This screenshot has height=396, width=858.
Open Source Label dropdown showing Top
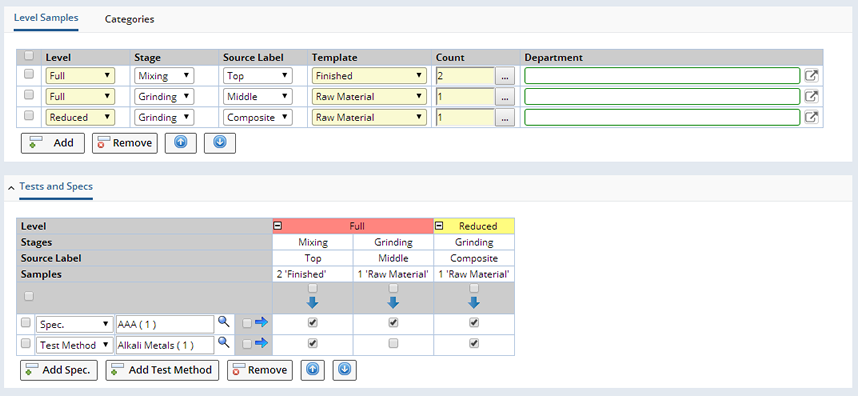pos(258,76)
